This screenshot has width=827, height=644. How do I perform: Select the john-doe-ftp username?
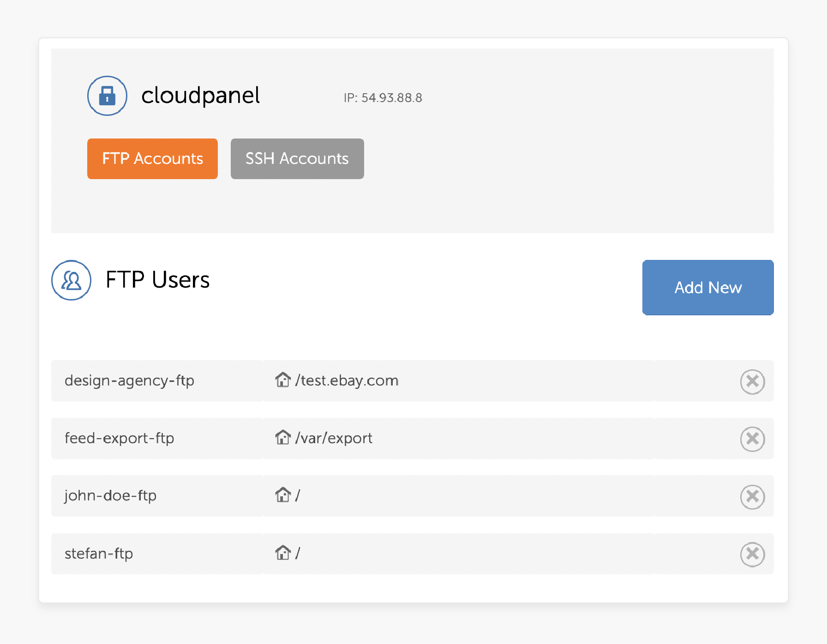(110, 496)
